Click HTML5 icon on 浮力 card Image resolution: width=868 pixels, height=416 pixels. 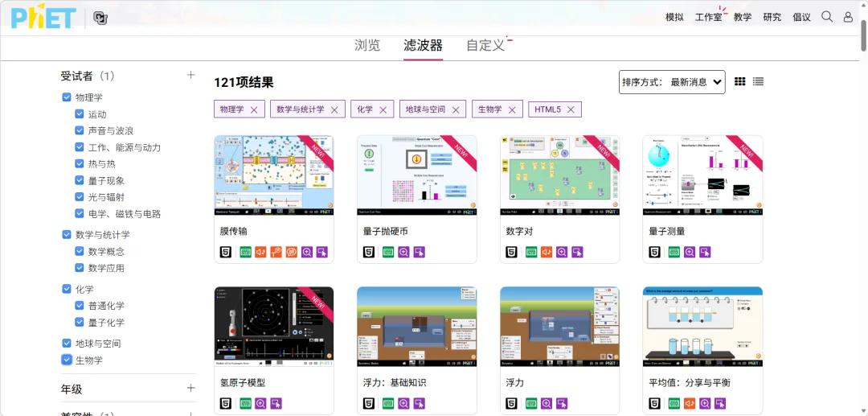click(511, 404)
